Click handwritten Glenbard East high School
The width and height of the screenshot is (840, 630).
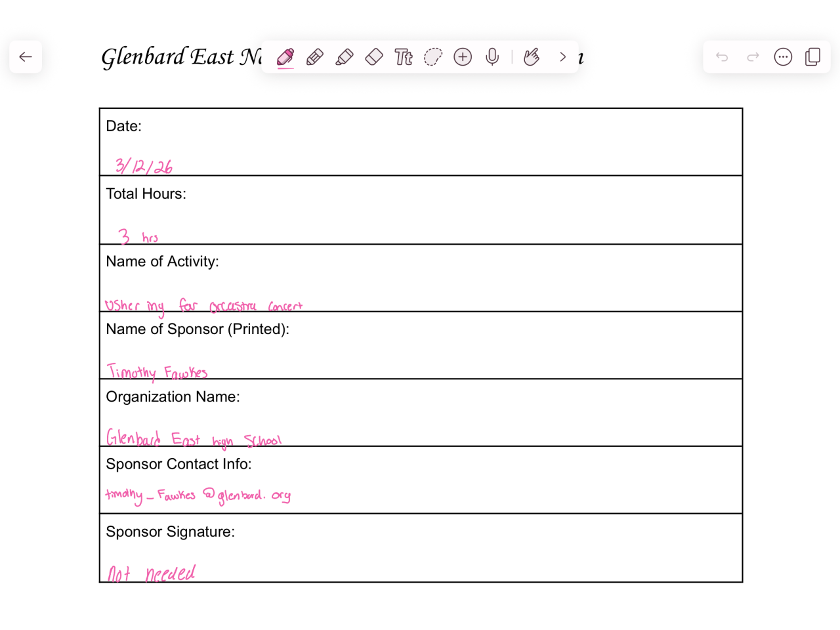pos(194,438)
